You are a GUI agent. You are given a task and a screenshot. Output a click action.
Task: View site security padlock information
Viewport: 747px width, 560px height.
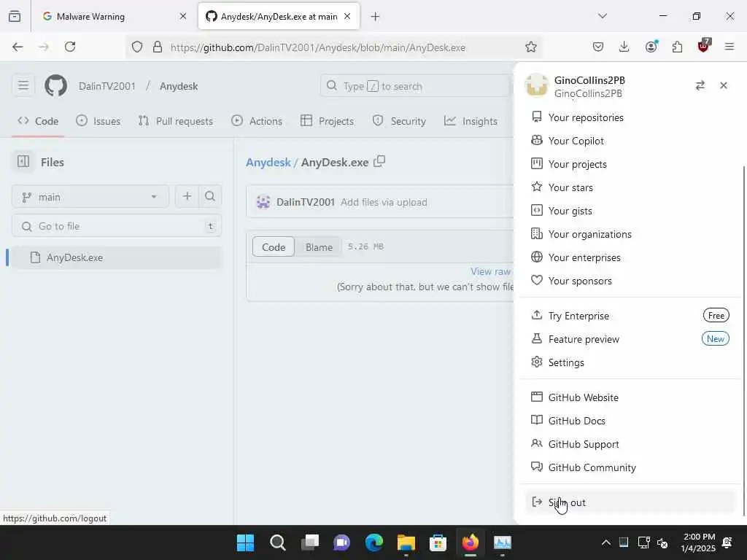pyautogui.click(x=158, y=47)
